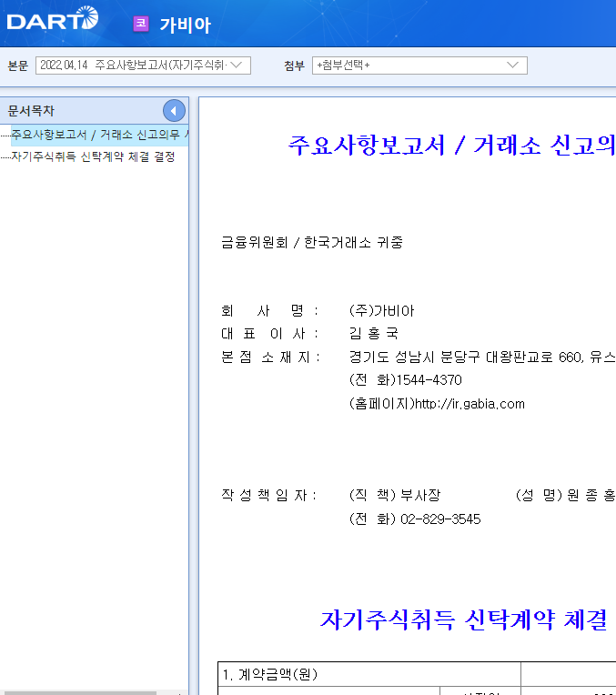The width and height of the screenshot is (616, 695).
Task: Click the 가비아 company name
Action: [185, 25]
